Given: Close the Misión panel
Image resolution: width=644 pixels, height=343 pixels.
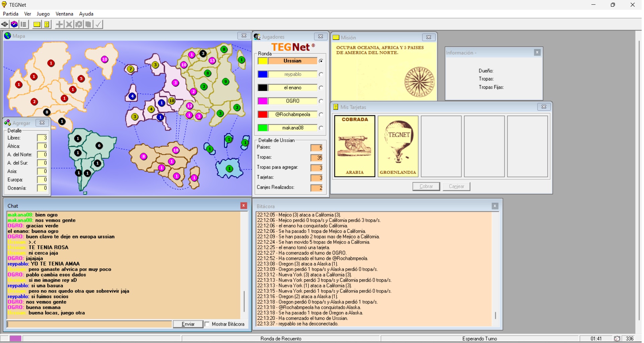Looking at the screenshot, I should coord(429,37).
